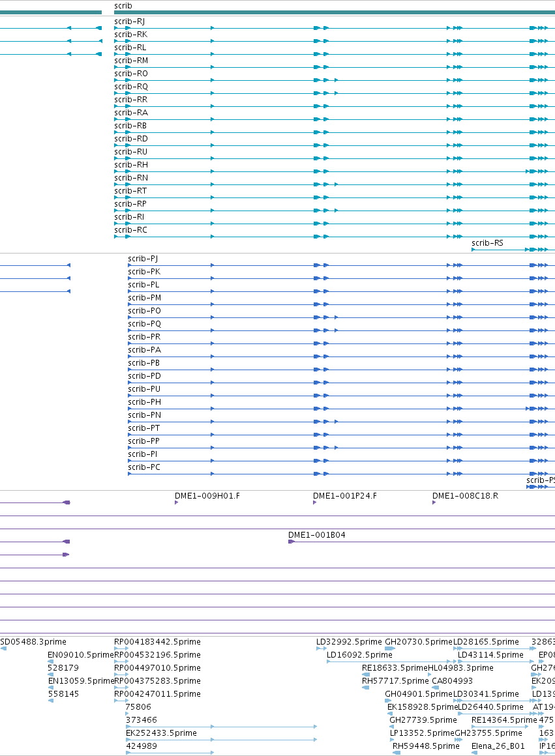Screen dimensions: 555x756
Task: Select the scrib-RT transcript
Action: [130, 190]
